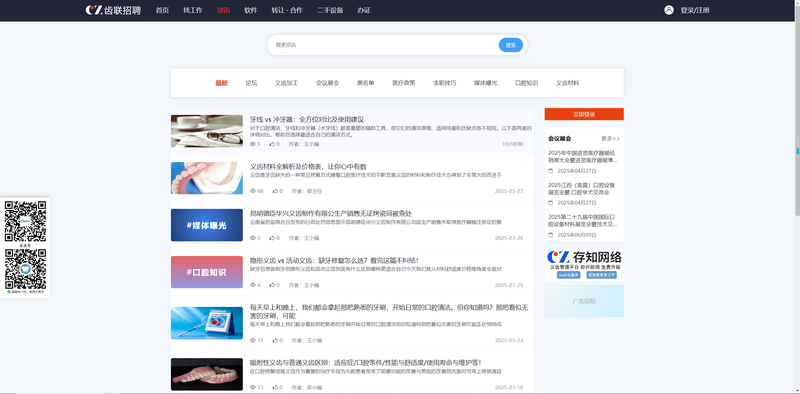Click the 登录/注册 link

pyautogui.click(x=695, y=10)
